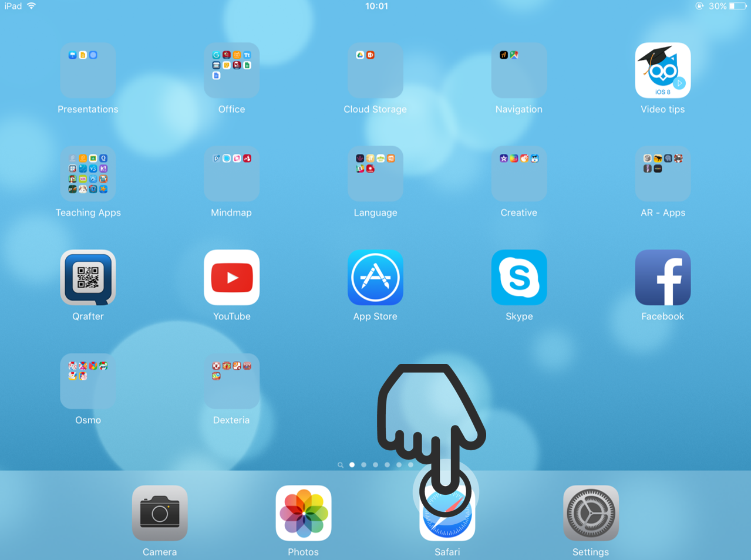Launch the Qrafter QR scanner app
This screenshot has width=751, height=560.
pyautogui.click(x=88, y=278)
